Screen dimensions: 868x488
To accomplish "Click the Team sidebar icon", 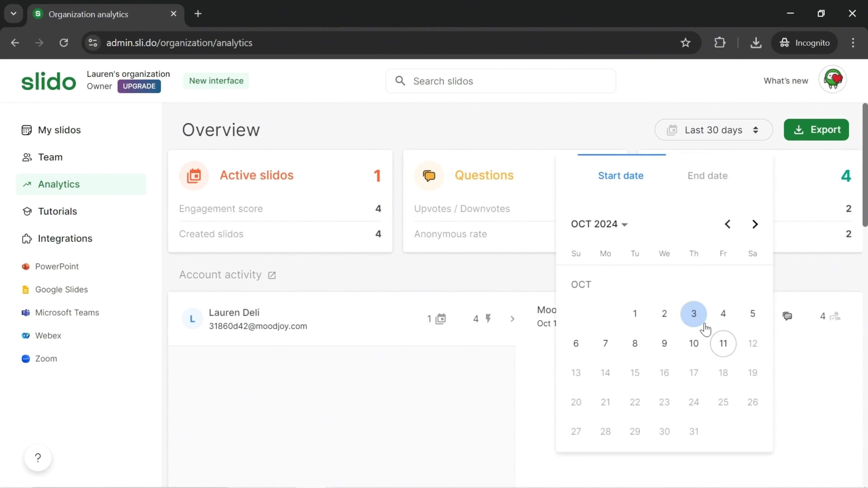I will pyautogui.click(x=26, y=157).
